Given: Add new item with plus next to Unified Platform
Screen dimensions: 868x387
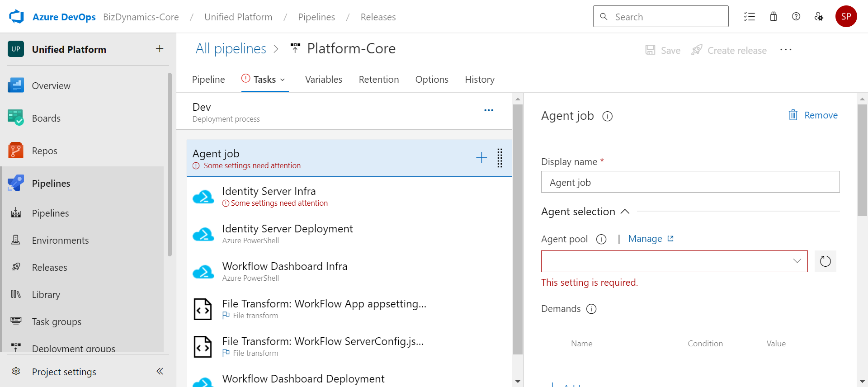Looking at the screenshot, I should click(160, 49).
